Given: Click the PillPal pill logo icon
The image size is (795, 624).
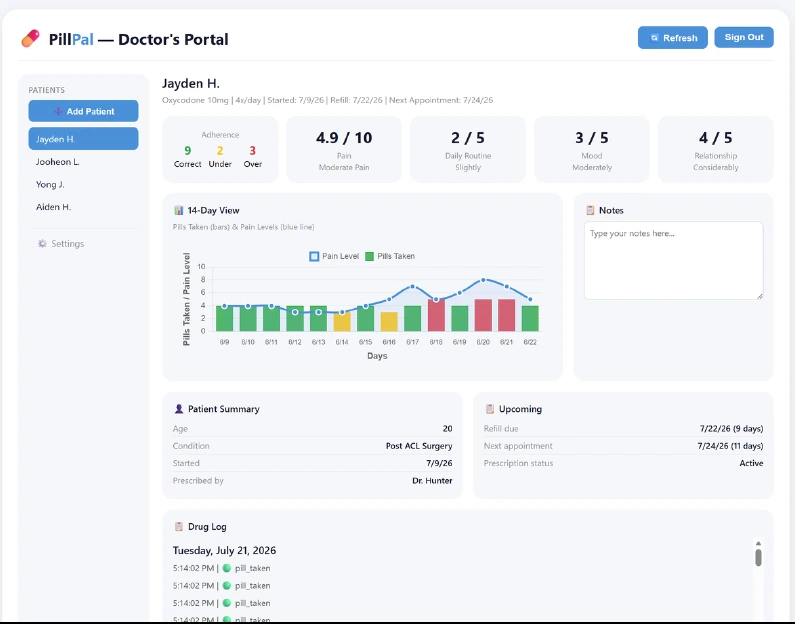Looking at the screenshot, I should (30, 39).
